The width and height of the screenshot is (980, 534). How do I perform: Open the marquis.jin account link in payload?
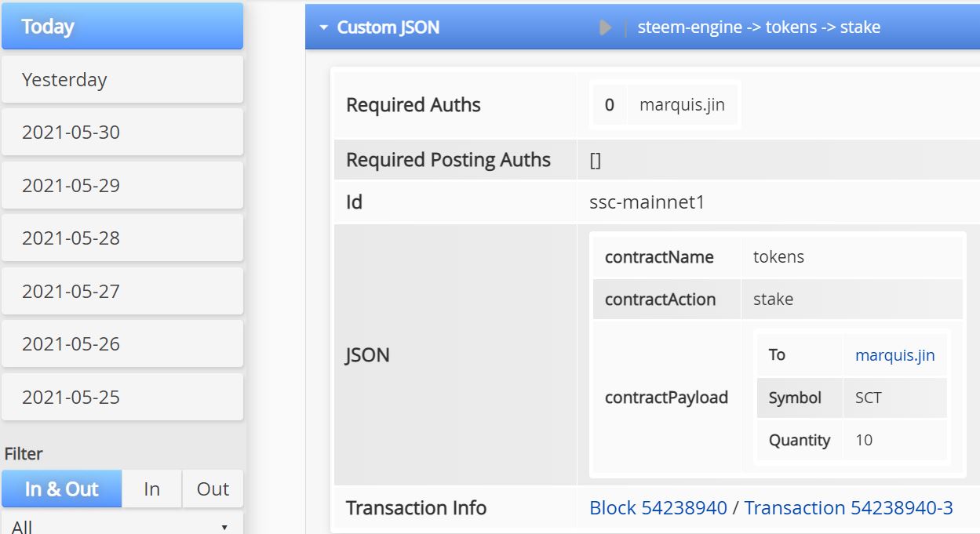click(x=894, y=355)
